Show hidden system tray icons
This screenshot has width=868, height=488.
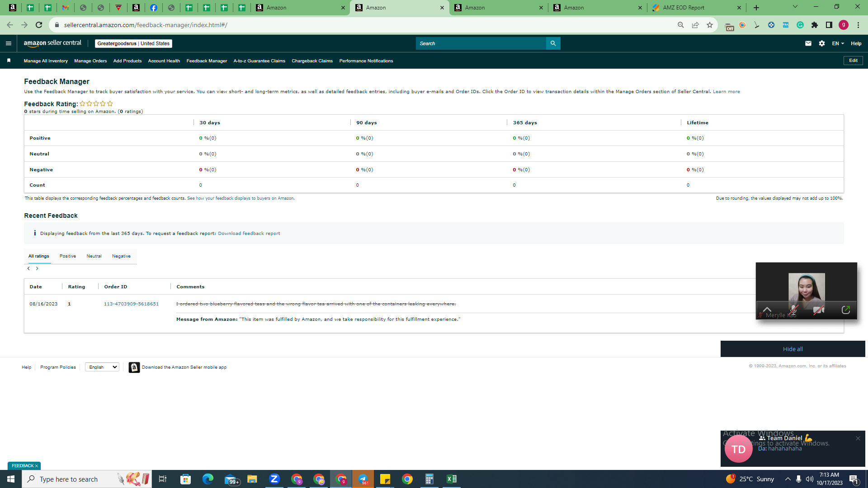(x=788, y=479)
